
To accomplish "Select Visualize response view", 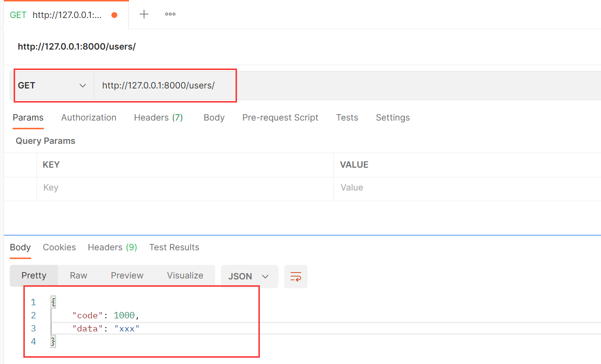I will tap(185, 276).
